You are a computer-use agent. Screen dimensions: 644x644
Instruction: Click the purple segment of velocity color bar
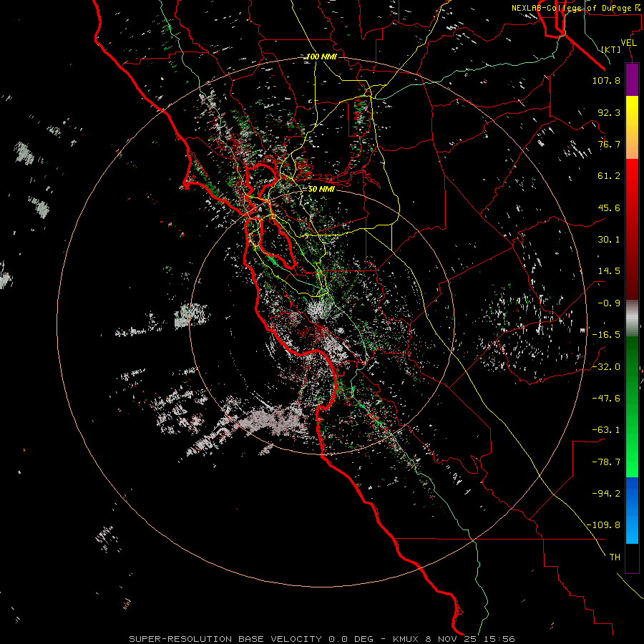(x=632, y=80)
